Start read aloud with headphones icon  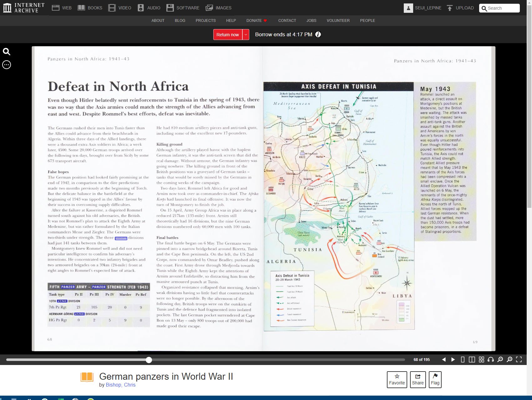coord(491,360)
